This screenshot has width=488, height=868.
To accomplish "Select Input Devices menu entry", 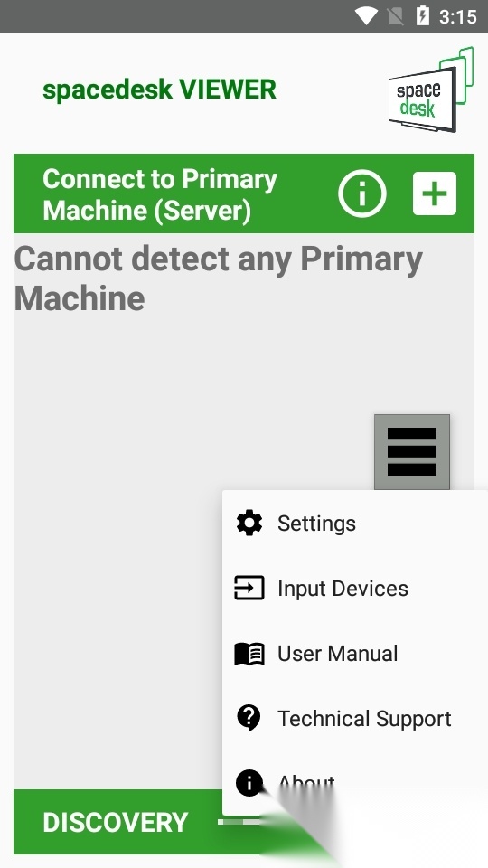I will (354, 588).
